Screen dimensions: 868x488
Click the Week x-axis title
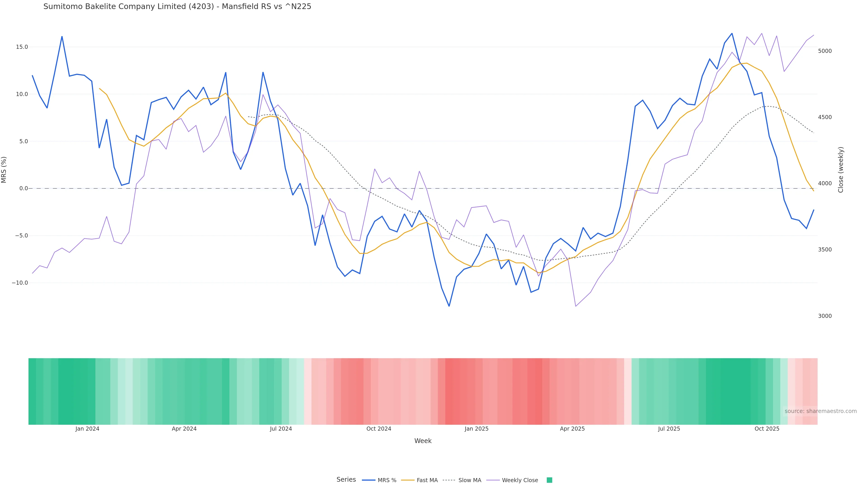pyautogui.click(x=423, y=441)
